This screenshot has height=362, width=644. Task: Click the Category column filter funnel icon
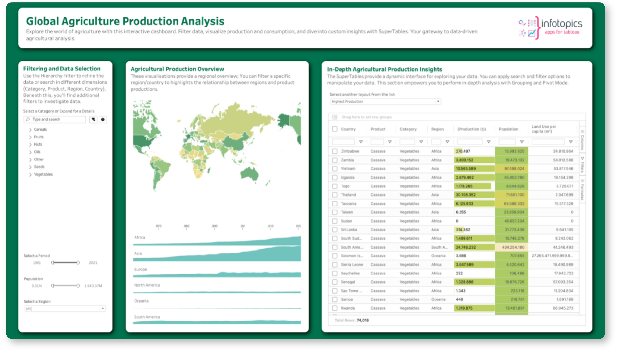pos(421,142)
